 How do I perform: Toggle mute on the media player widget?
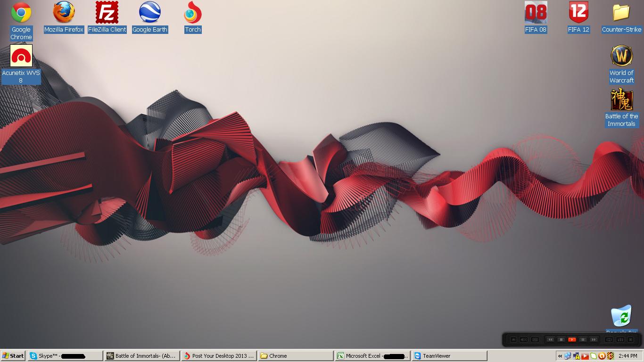tap(524, 339)
